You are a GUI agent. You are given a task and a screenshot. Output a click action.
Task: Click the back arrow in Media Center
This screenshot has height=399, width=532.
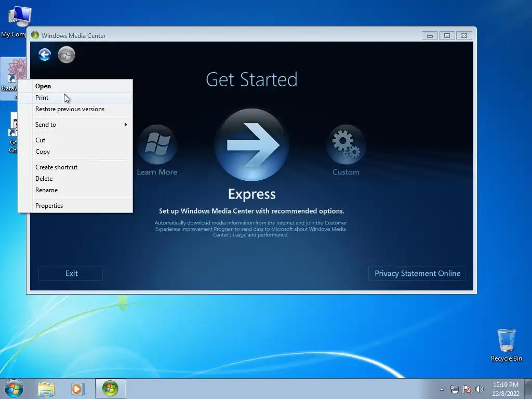pyautogui.click(x=45, y=55)
